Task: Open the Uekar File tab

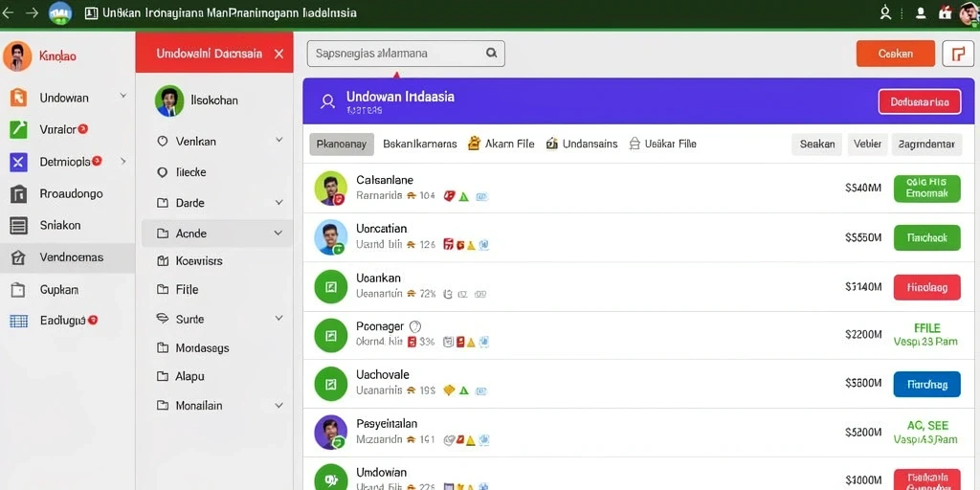Action: tap(662, 144)
